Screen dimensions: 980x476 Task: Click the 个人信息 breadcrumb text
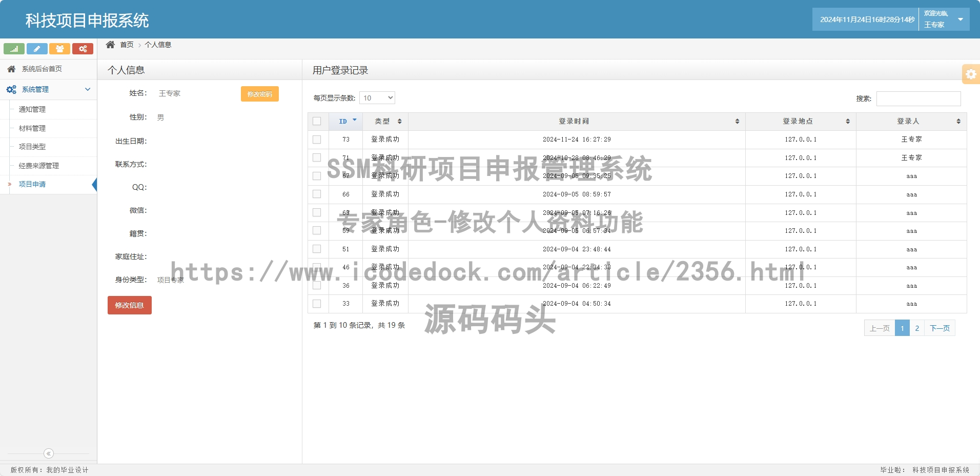pyautogui.click(x=158, y=45)
